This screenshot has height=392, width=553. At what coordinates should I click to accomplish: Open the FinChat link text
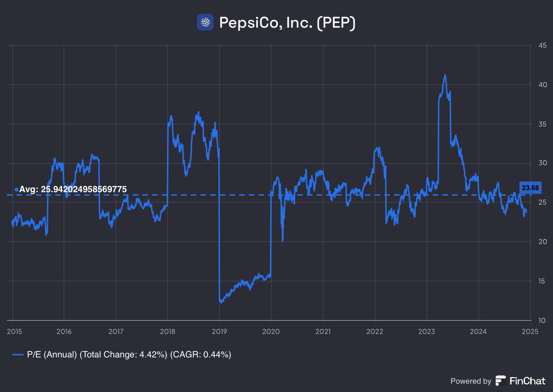tap(527, 381)
